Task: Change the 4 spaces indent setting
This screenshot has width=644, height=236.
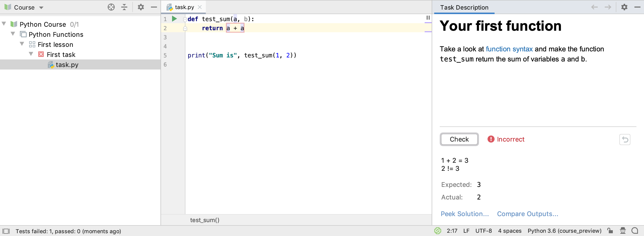Action: pos(510,231)
